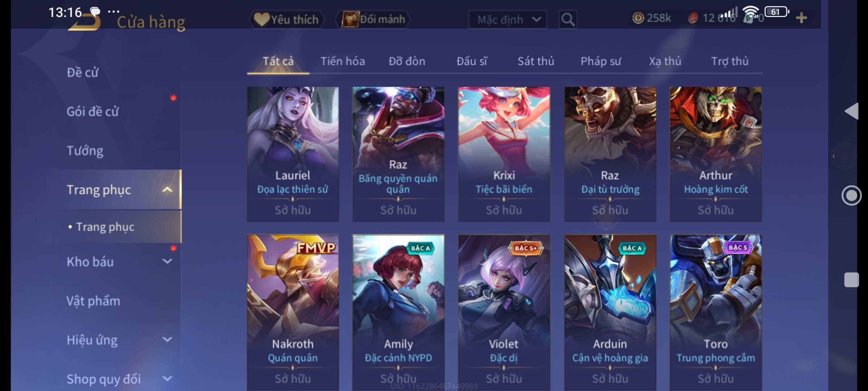Tap the Android back triangle button

click(851, 111)
